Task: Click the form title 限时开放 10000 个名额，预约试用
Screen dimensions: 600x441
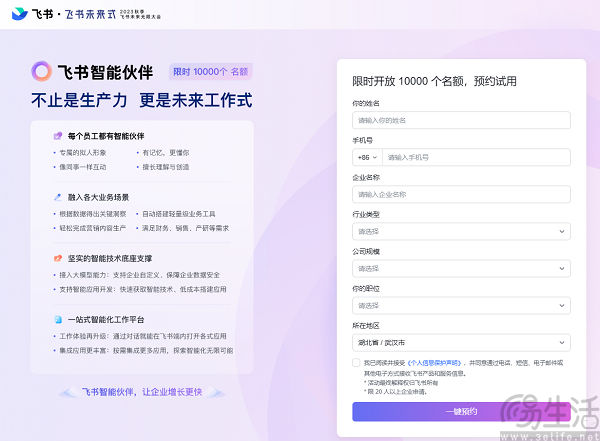Action: pos(434,81)
